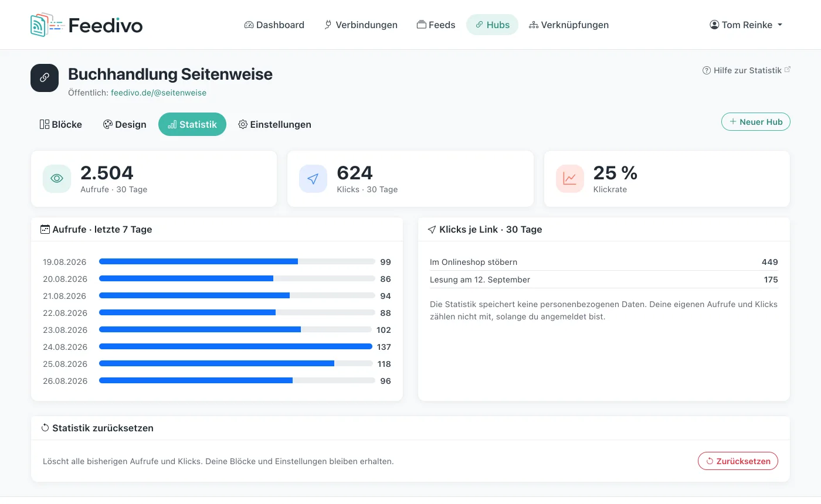The image size is (821, 504).
Task: Click the click count 449
Action: pos(770,262)
